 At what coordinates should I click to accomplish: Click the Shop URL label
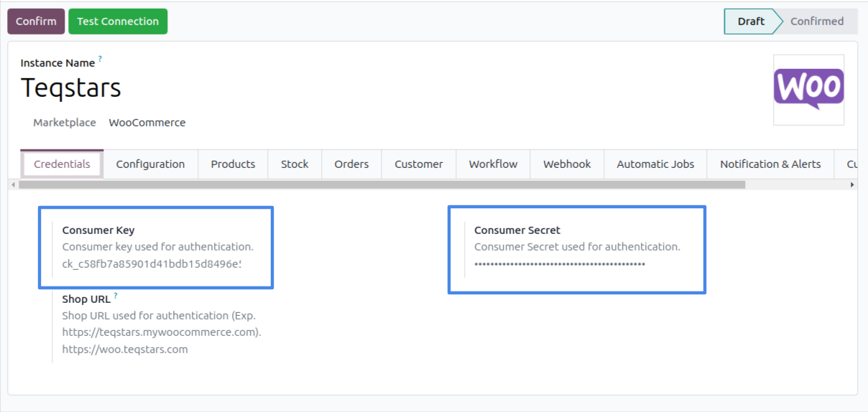click(x=86, y=299)
